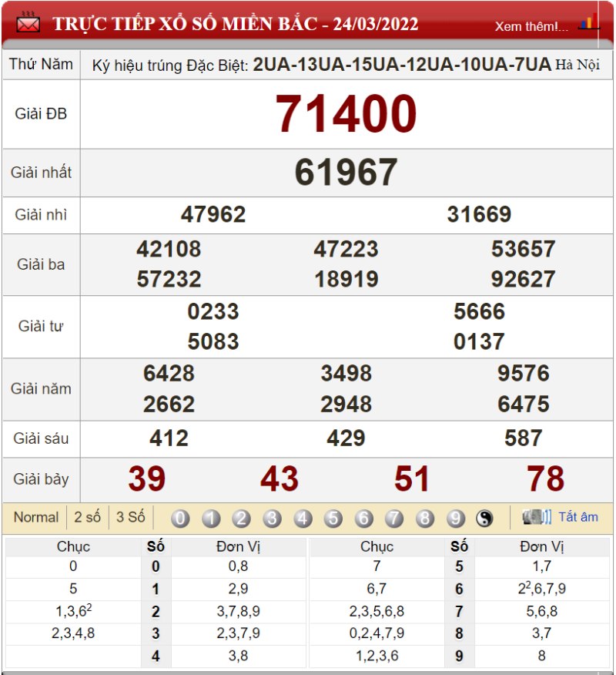Select the digit 0 ball filter
616x675 pixels.
pos(180,519)
